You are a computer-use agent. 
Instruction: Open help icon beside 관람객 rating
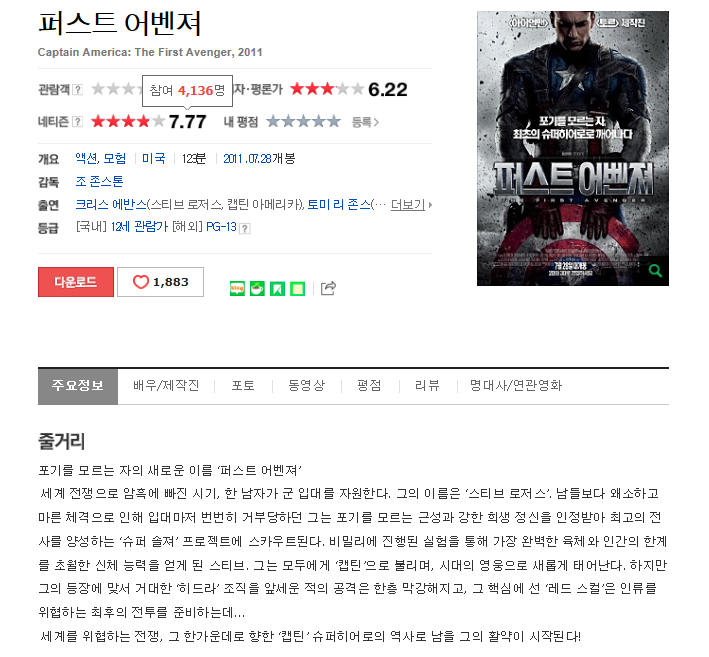78,90
